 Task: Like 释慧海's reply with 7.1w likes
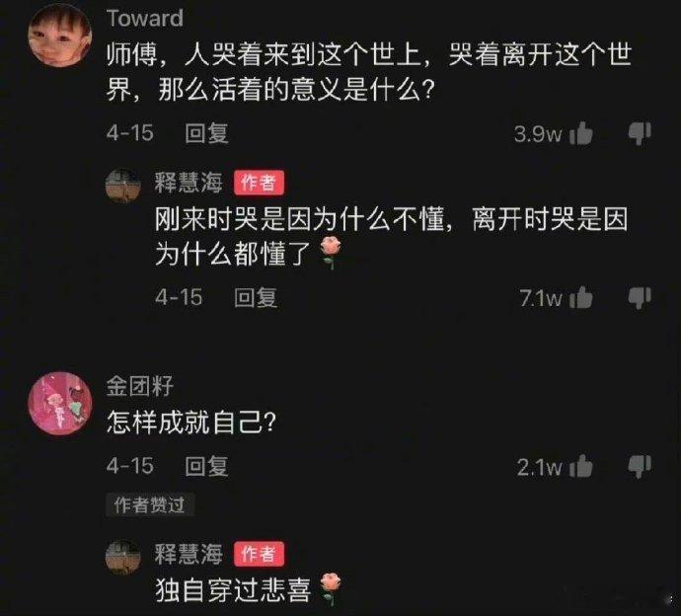click(581, 298)
